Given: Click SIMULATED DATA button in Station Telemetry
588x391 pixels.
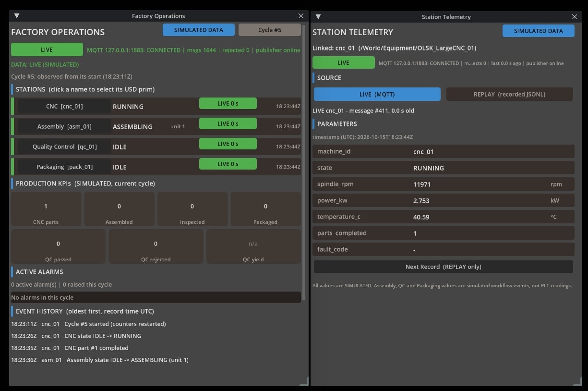Looking at the screenshot, I should [x=539, y=31].
